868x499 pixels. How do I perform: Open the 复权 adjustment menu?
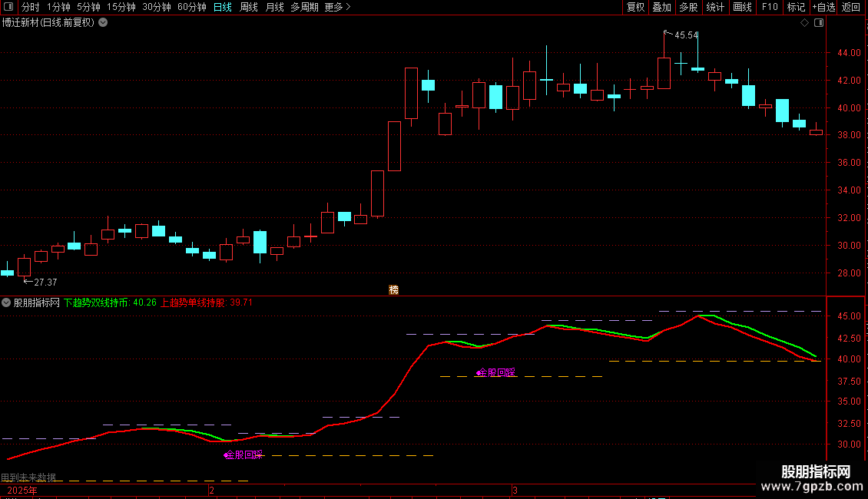[x=635, y=7]
